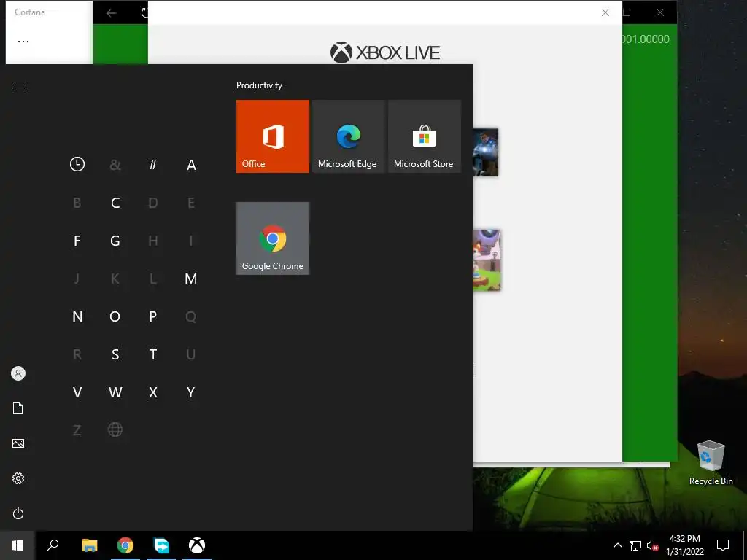This screenshot has width=747, height=560.
Task: Expand the Start menu hamburger navigation
Action: (18, 85)
